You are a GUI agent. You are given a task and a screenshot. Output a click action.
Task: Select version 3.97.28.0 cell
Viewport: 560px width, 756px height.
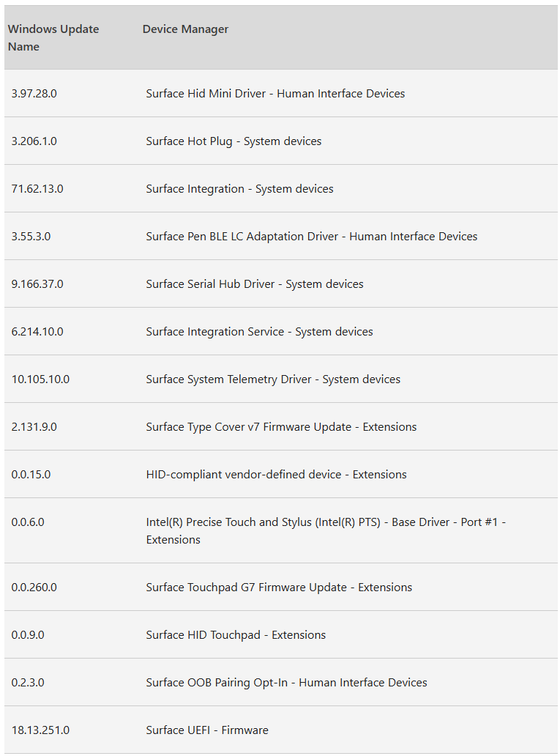coord(34,94)
